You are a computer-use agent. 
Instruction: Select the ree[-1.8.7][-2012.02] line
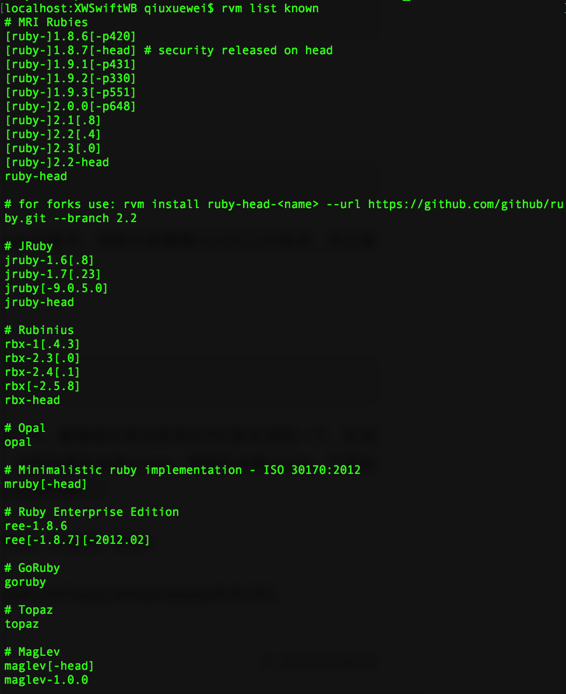coord(77,540)
